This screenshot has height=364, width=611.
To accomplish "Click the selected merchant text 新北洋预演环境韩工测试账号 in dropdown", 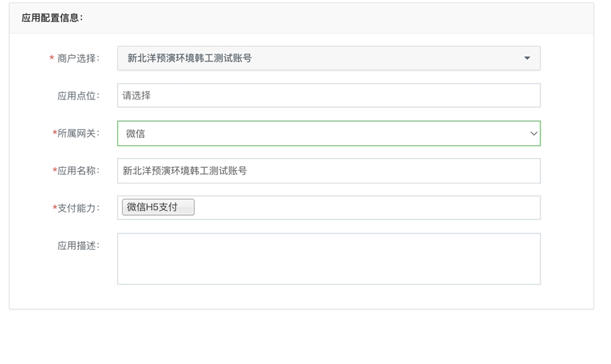I will (x=189, y=58).
